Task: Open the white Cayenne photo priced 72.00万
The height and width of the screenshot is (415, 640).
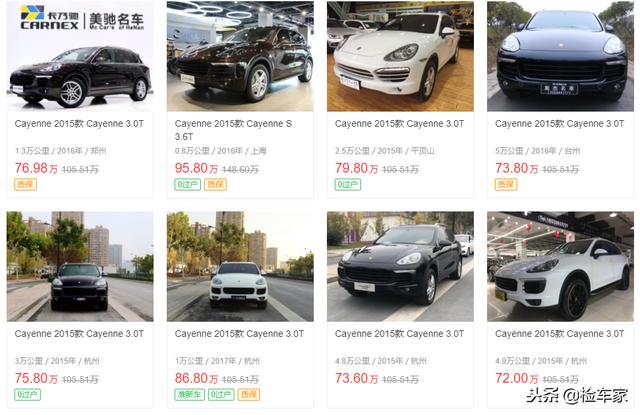Action: point(560,266)
